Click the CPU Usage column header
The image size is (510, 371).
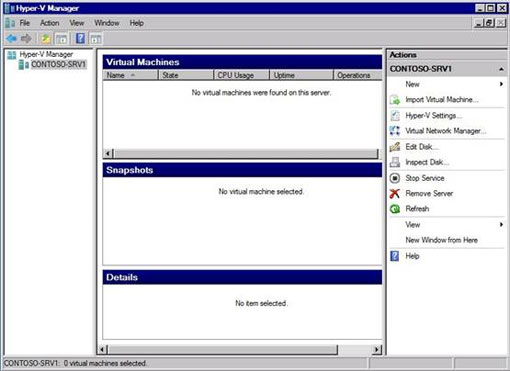[242, 75]
